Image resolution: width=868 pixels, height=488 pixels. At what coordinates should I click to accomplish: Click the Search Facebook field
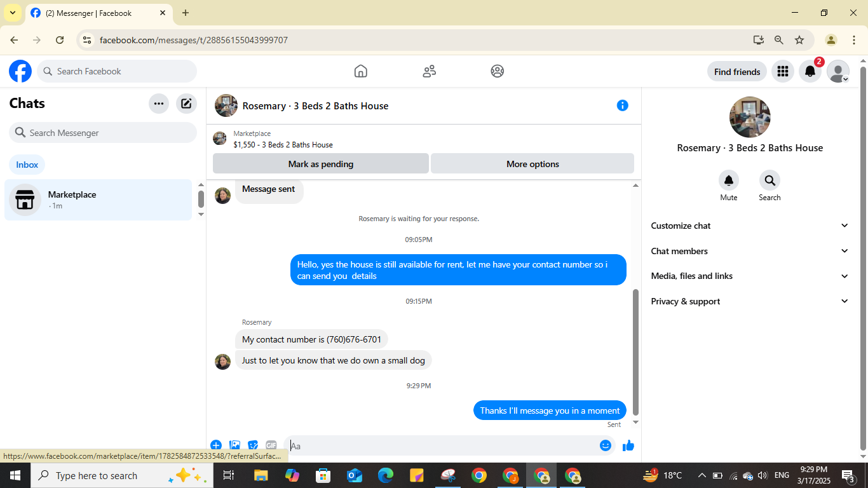[117, 71]
